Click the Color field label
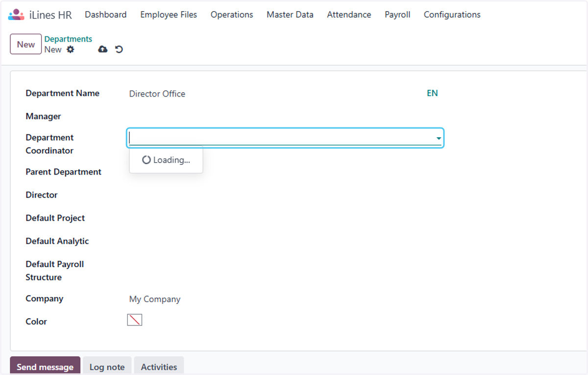Viewport: 588px width, 375px height. 36,322
